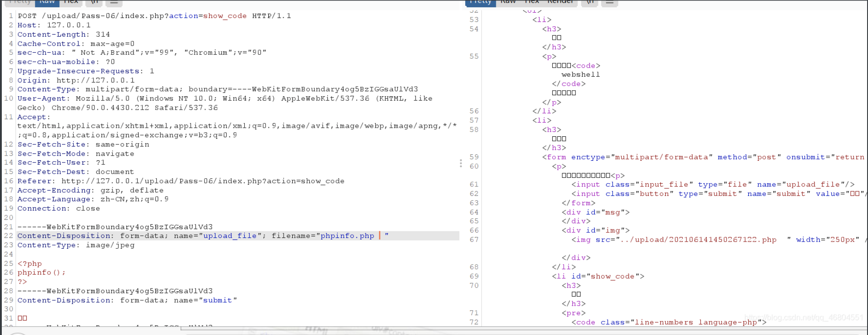Click the ?> closing tag on line 27
Viewport: 868px width, 335px height.
pyautogui.click(x=22, y=282)
